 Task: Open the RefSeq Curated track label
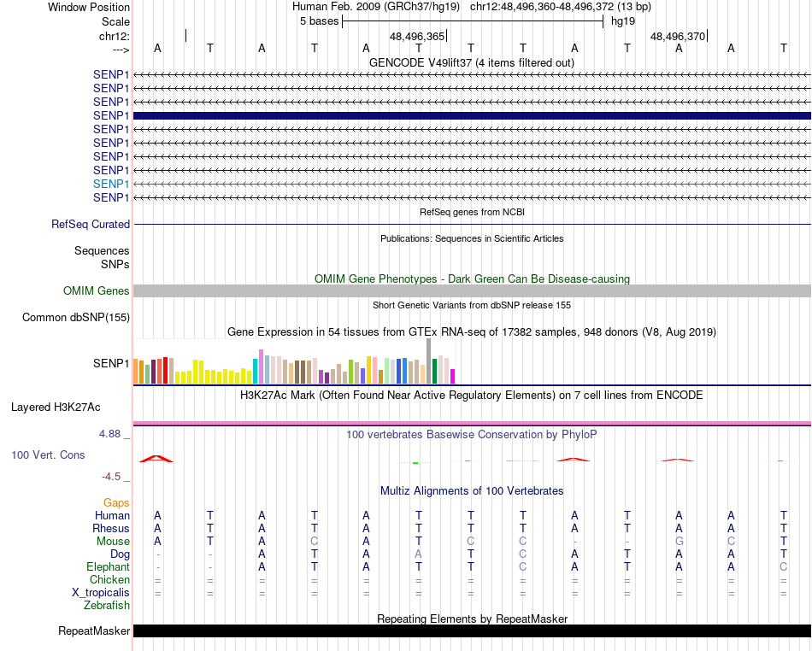click(91, 224)
